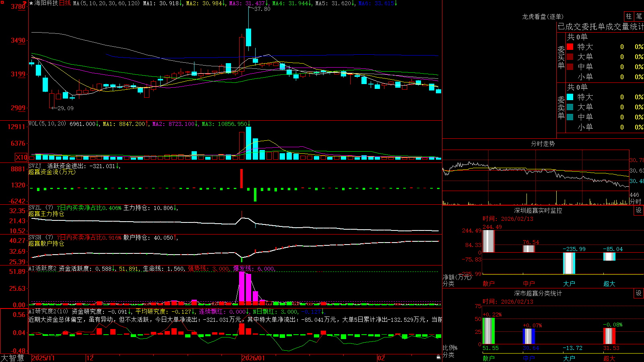Click the 散户 244.49 bar in 深圳超赢实时监控
The image size is (644, 362).
tap(489, 241)
